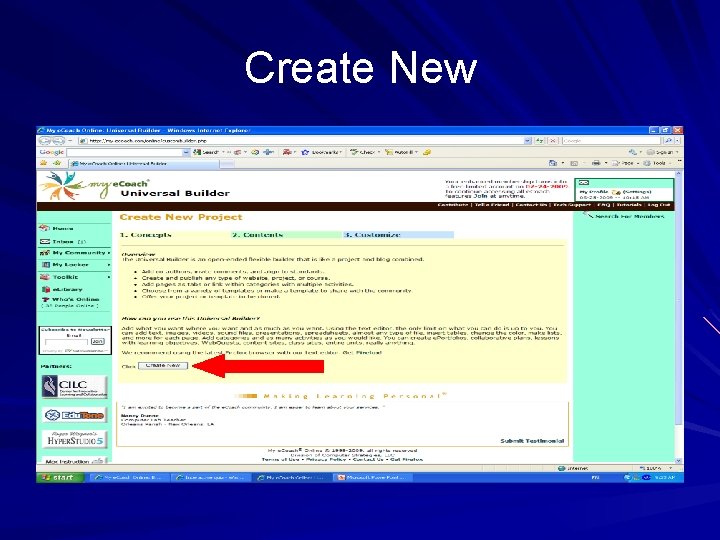Screen dimensions: 720x540
Task: Click Contact Us in top bar
Action: point(531,205)
